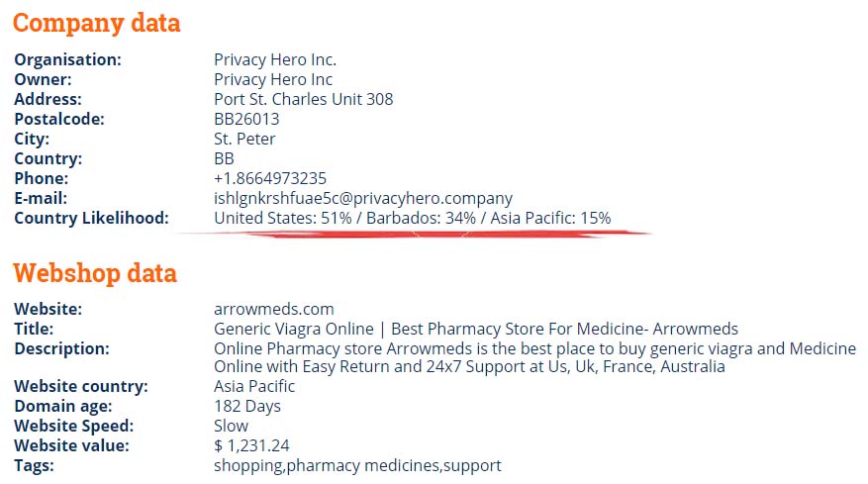Click the domain age 182 Days

tap(246, 406)
